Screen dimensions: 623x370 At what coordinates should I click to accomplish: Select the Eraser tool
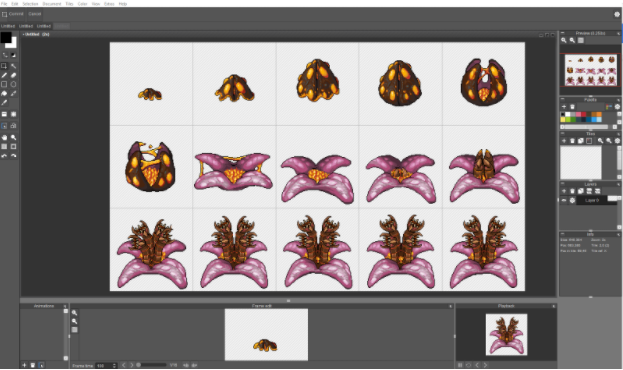pos(13,75)
